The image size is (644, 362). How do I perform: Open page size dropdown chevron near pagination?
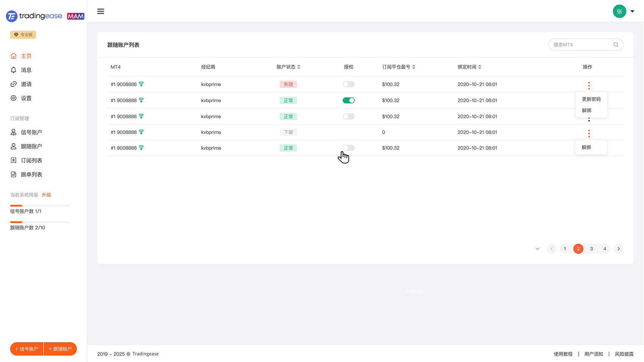pos(537,249)
